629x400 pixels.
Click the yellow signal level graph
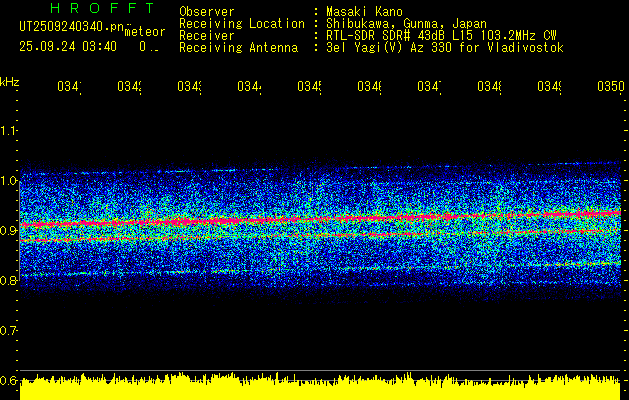point(320,387)
